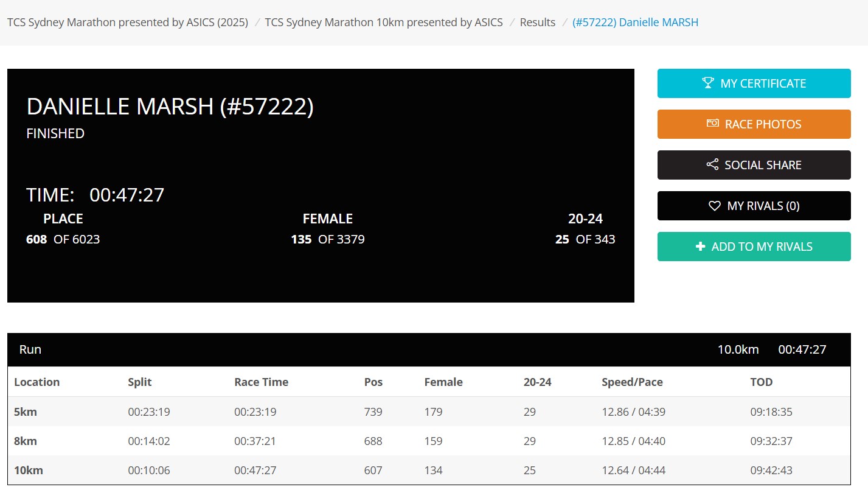The image size is (868, 487).
Task: Select the Location column header
Action: [x=37, y=382]
